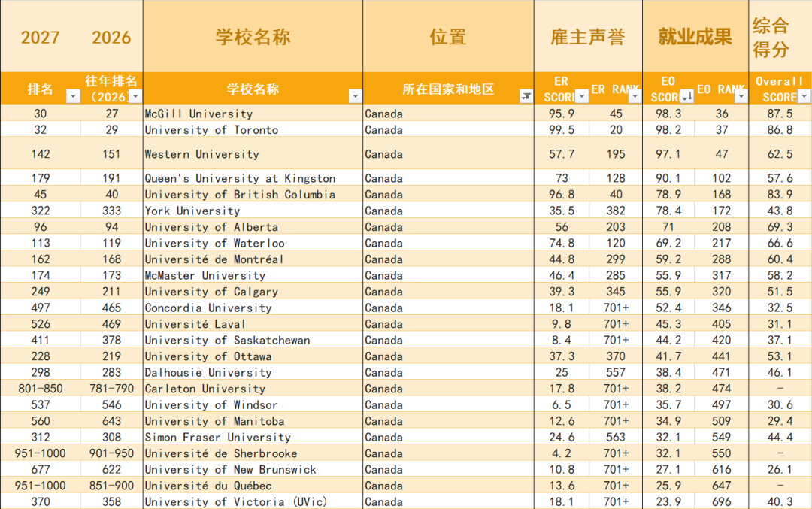The width and height of the screenshot is (812, 509).
Task: Click previous rank 901-950 for Sherbrooke
Action: click(111, 453)
